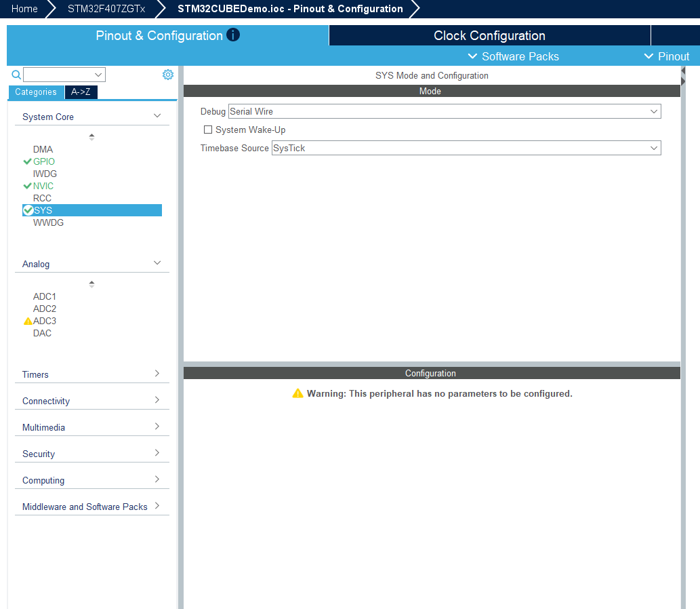The image size is (700, 609).
Task: Open the Timebase Source dropdown showing SysTick
Action: [x=466, y=148]
